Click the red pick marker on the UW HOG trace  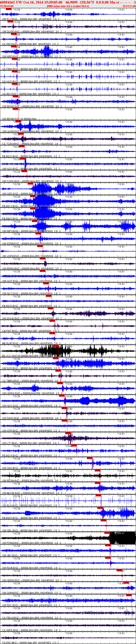(x=62, y=396)
